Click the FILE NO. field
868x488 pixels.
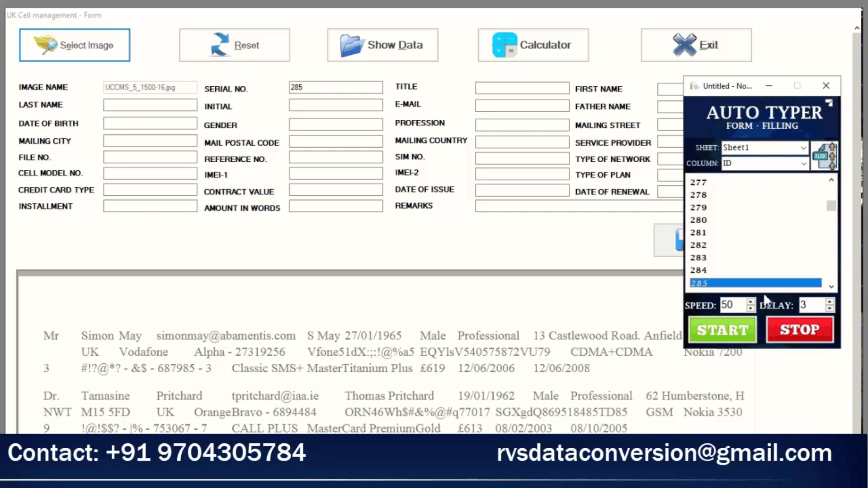(150, 157)
